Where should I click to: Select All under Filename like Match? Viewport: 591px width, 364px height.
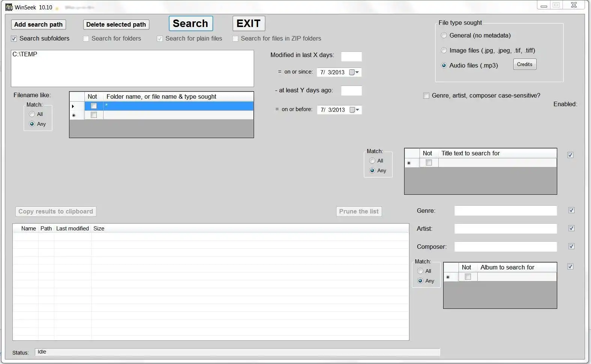[32, 114]
